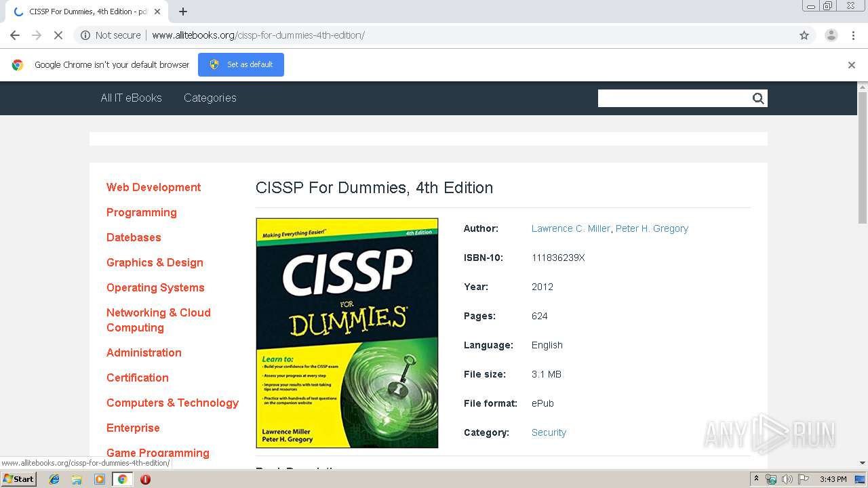Click the CISSP For Dummies book cover

(347, 333)
